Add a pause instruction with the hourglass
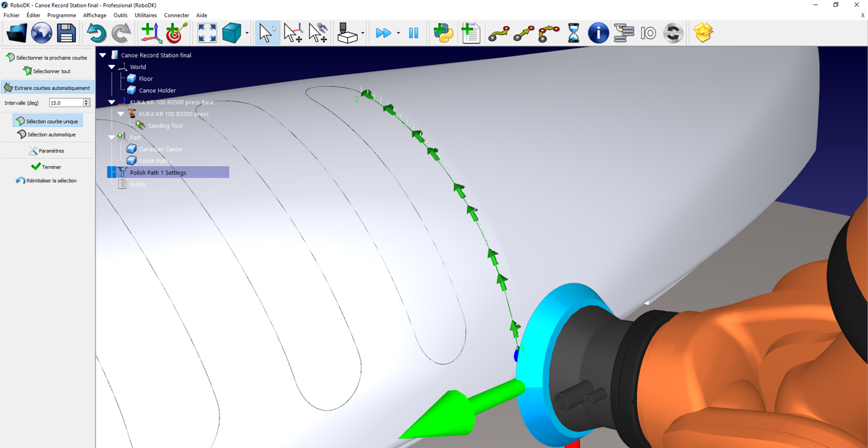868x448 pixels. coord(573,33)
